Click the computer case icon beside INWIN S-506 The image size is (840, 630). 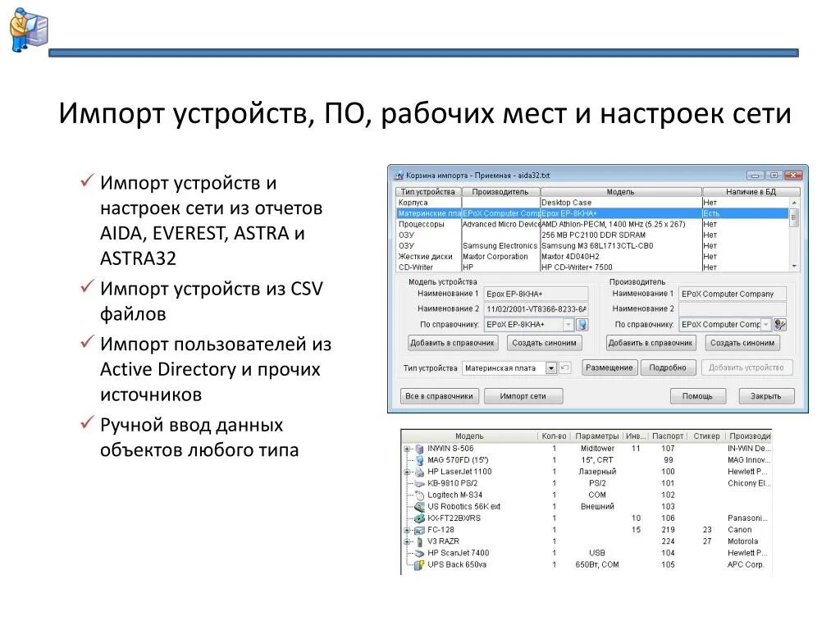pos(419,449)
